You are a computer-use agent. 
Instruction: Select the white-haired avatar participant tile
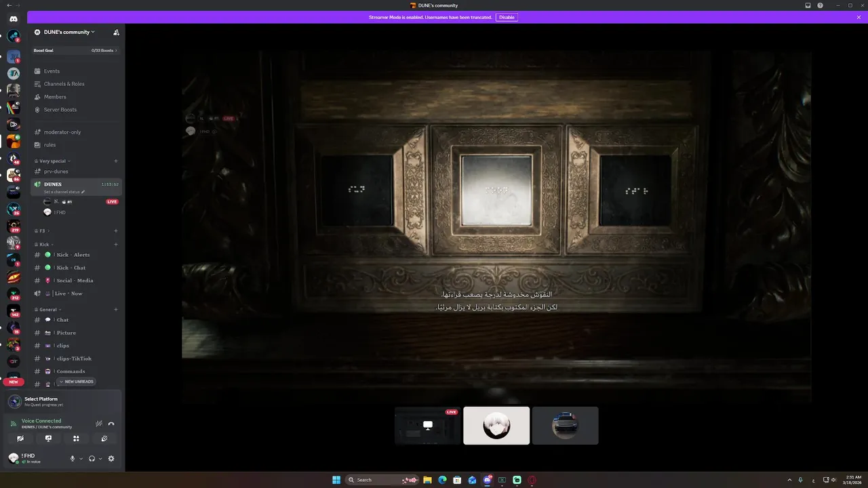tap(496, 426)
